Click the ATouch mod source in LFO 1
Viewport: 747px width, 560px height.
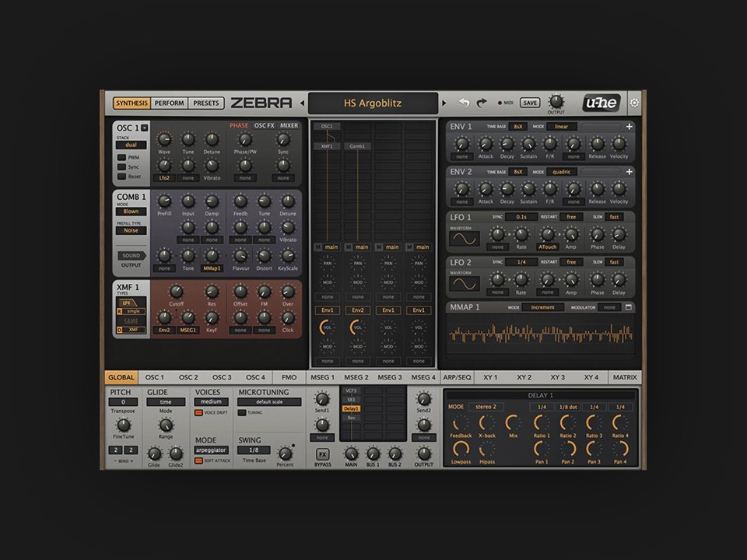click(547, 247)
